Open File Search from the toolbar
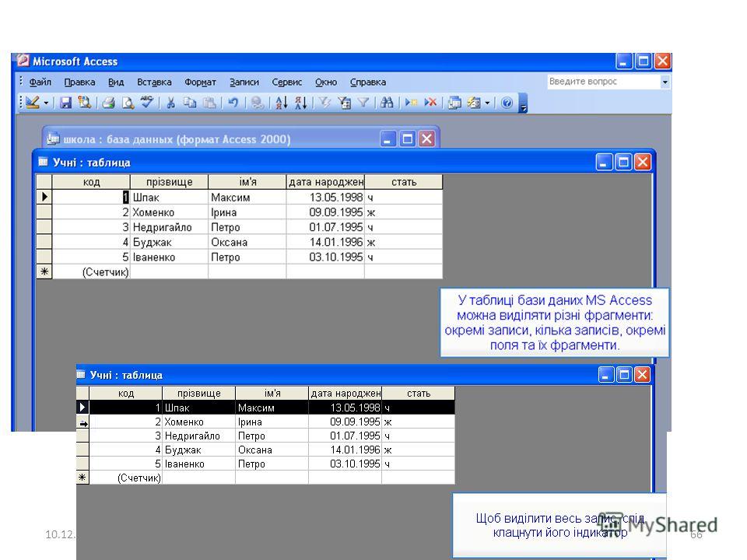 pyautogui.click(x=84, y=103)
